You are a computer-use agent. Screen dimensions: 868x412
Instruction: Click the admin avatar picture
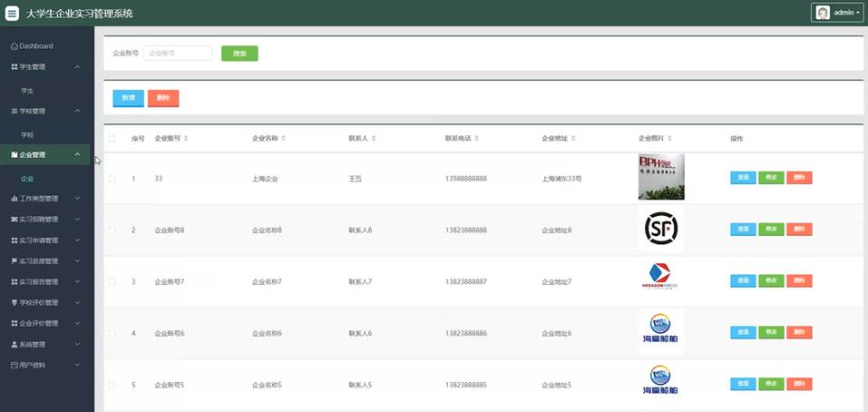(823, 13)
